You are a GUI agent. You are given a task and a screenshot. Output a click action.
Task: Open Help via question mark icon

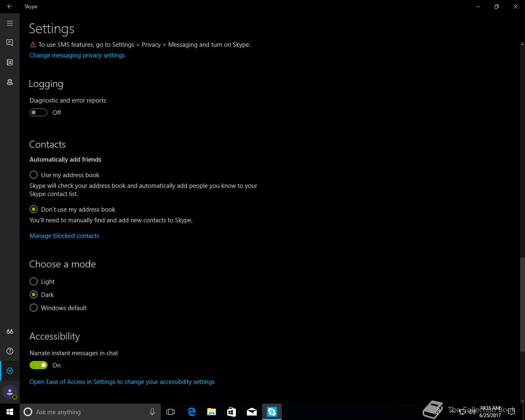click(x=10, y=351)
